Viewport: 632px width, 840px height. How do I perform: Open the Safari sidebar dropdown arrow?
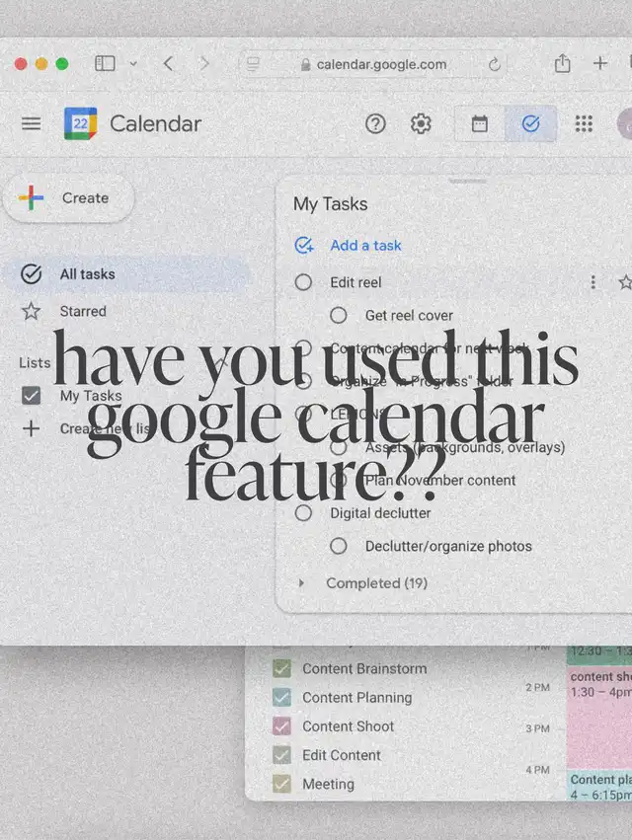133,64
